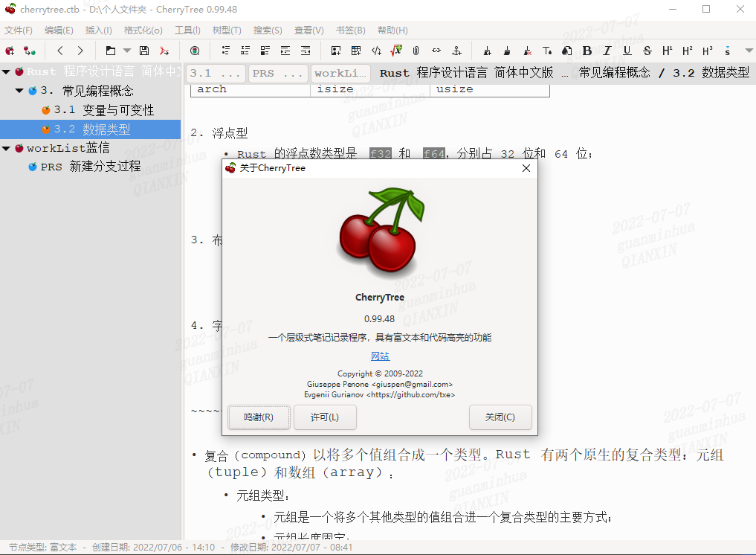The width and height of the screenshot is (756, 555).
Task: Insert link via chain icon
Action: (x=436, y=51)
